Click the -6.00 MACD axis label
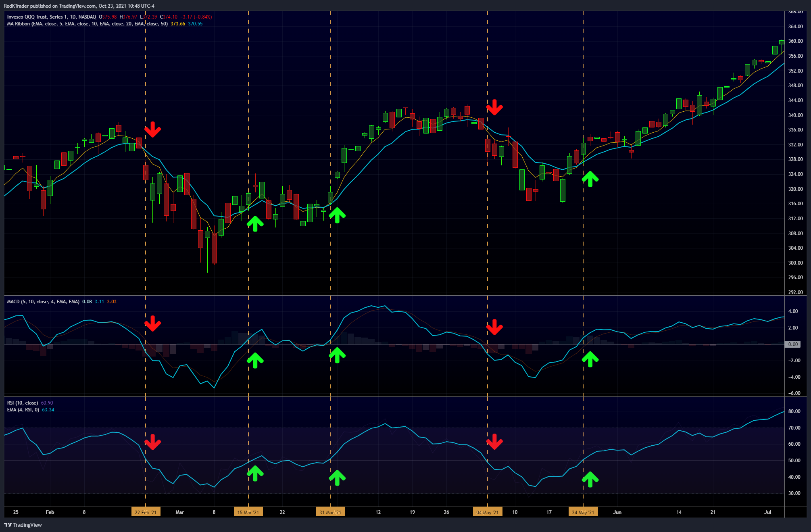 point(794,393)
